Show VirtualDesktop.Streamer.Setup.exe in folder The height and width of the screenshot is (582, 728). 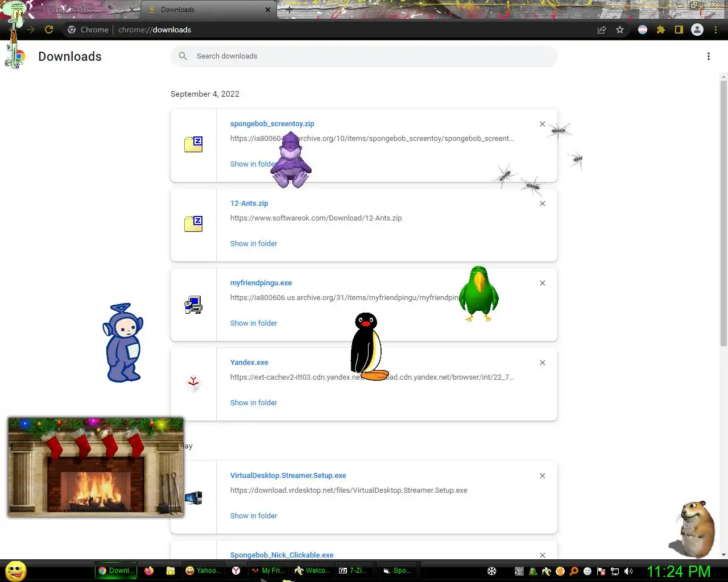tap(254, 516)
